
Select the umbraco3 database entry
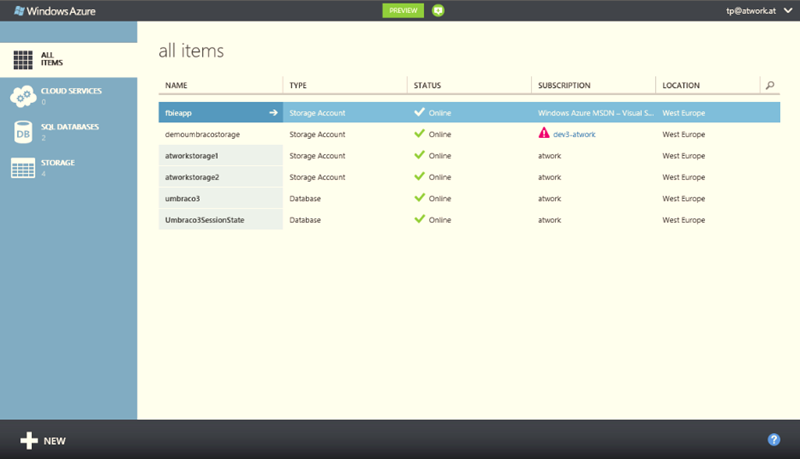point(183,198)
